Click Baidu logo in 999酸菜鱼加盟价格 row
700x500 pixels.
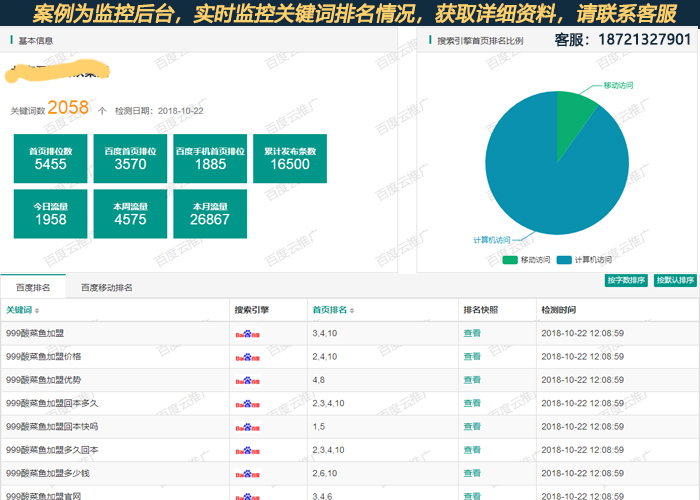pyautogui.click(x=248, y=357)
